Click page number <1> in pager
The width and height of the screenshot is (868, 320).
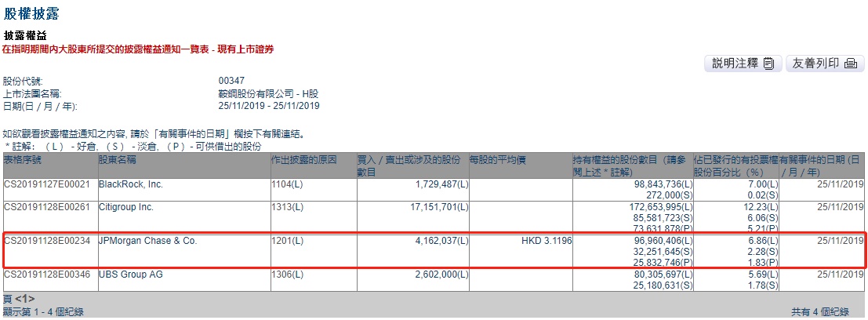point(25,299)
